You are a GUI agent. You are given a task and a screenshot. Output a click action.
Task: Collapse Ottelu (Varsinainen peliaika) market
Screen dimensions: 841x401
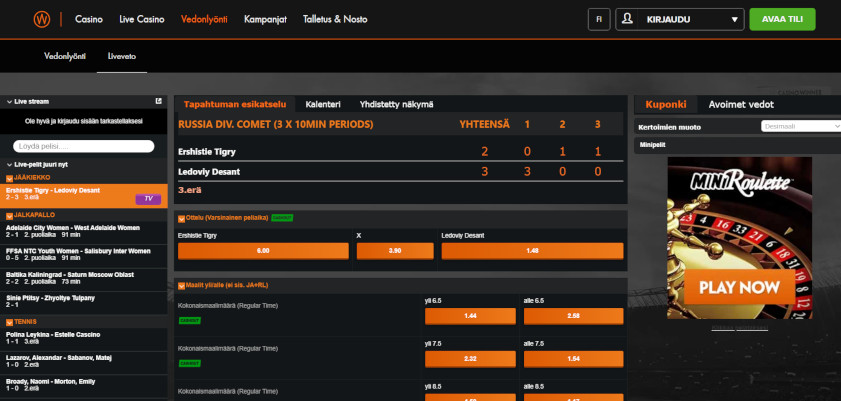coord(181,218)
